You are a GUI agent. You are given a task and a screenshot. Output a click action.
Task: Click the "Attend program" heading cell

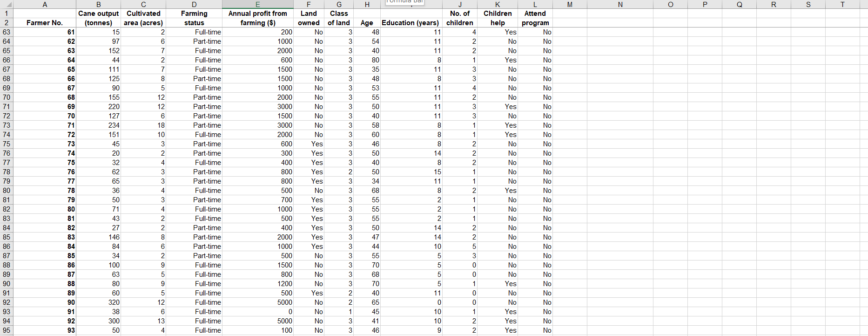(535, 18)
